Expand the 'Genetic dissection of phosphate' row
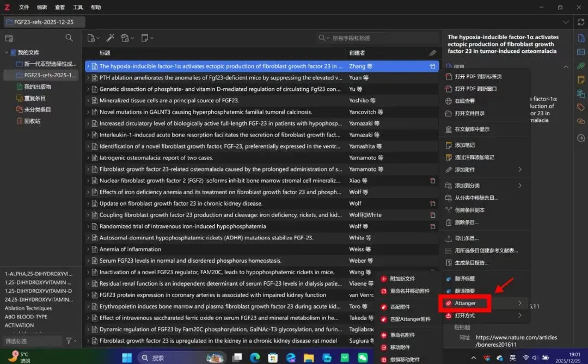 click(x=88, y=89)
